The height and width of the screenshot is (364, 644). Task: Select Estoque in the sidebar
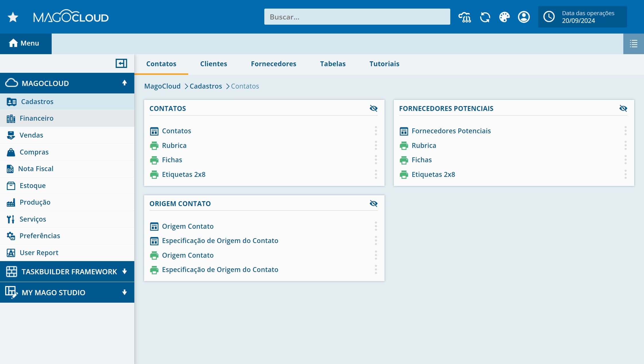pos(67,186)
